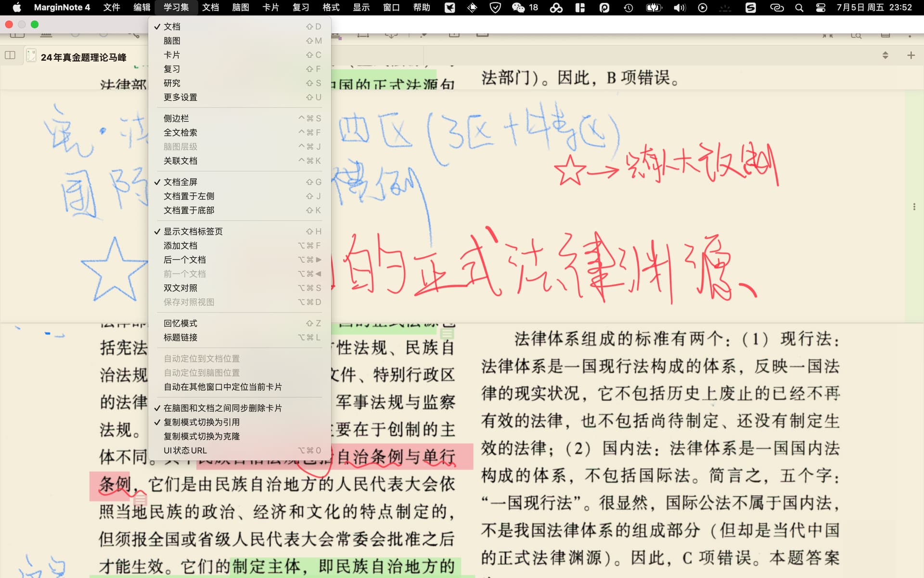Switch to 24年真金题理论马峰 document tab
This screenshot has width=924, height=578.
[83, 57]
